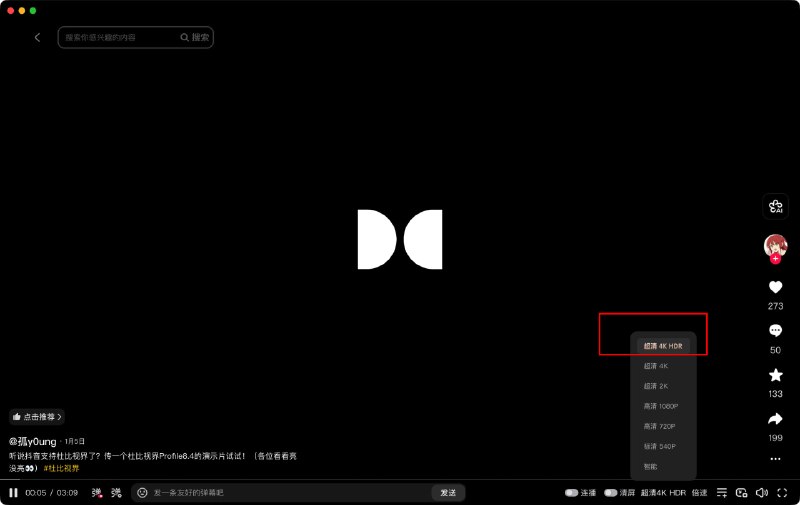Go back with the left arrow icon

37,37
